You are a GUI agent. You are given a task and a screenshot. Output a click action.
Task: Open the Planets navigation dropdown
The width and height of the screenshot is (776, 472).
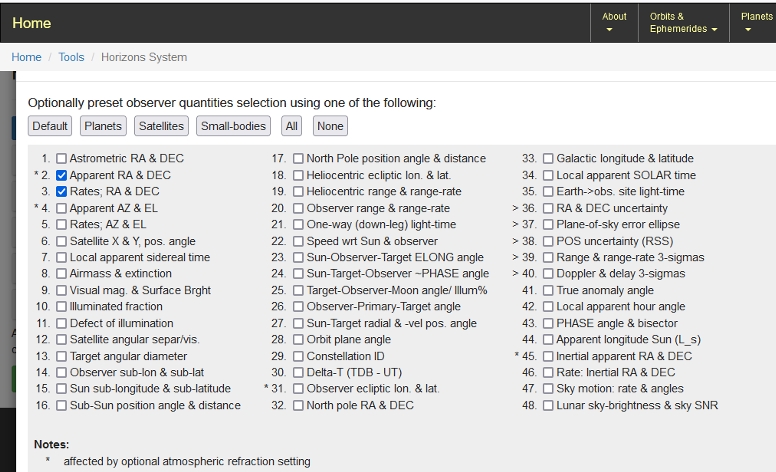tap(757, 22)
